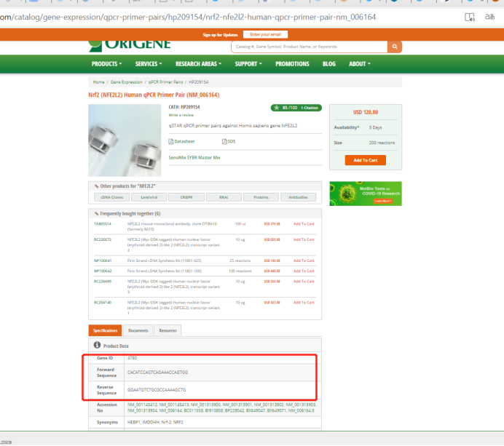Switch to the Documents tab
This screenshot has height=446, width=504.
(x=138, y=330)
